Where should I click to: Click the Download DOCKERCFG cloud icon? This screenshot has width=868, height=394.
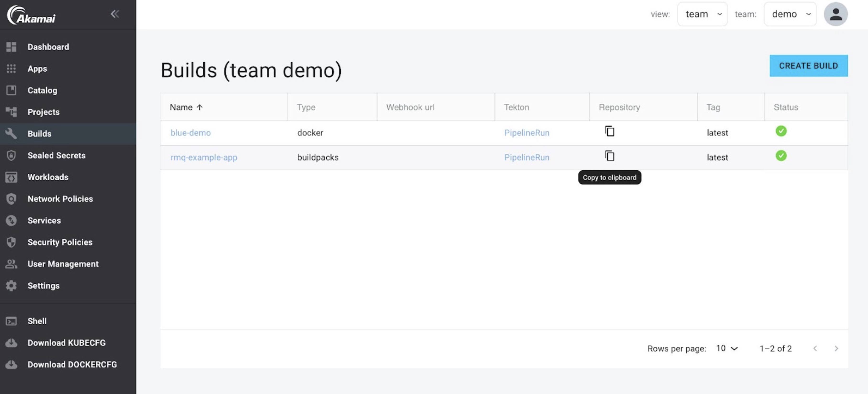click(x=11, y=364)
